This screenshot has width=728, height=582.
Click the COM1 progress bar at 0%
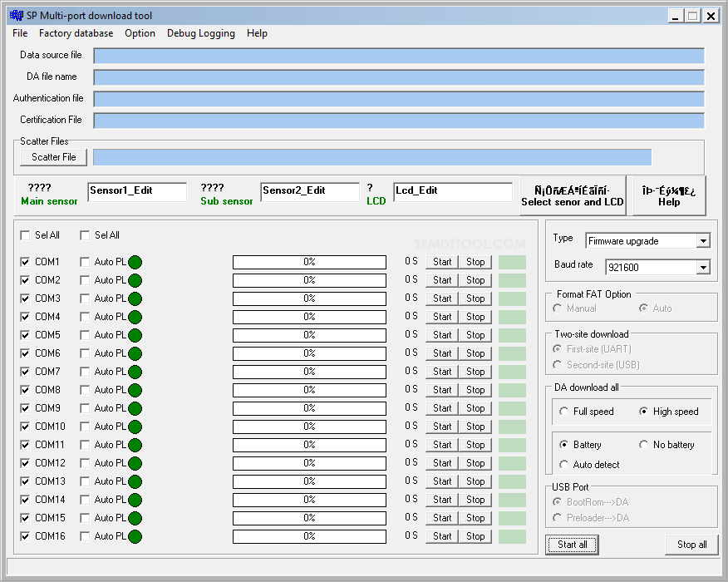[x=310, y=261]
